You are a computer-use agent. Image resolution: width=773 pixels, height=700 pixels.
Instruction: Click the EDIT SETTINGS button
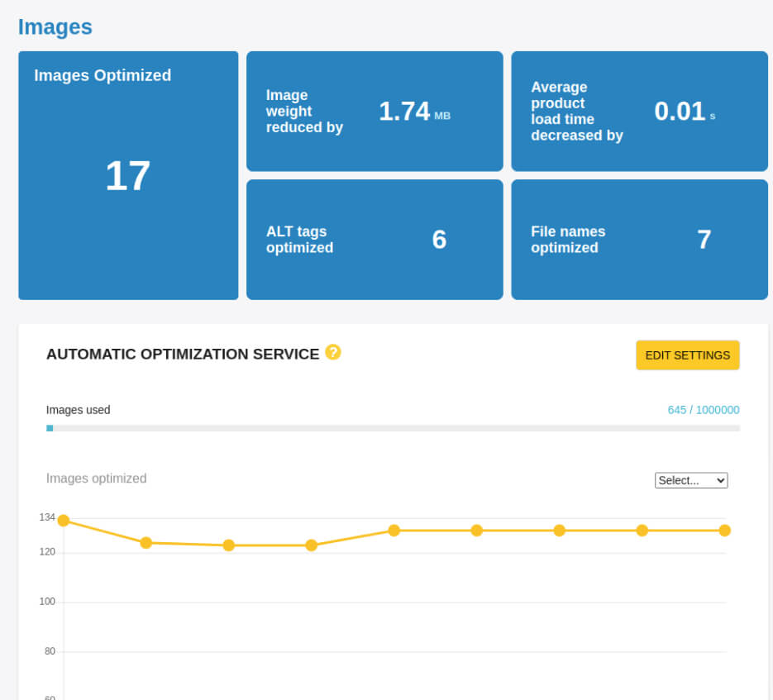pos(687,355)
